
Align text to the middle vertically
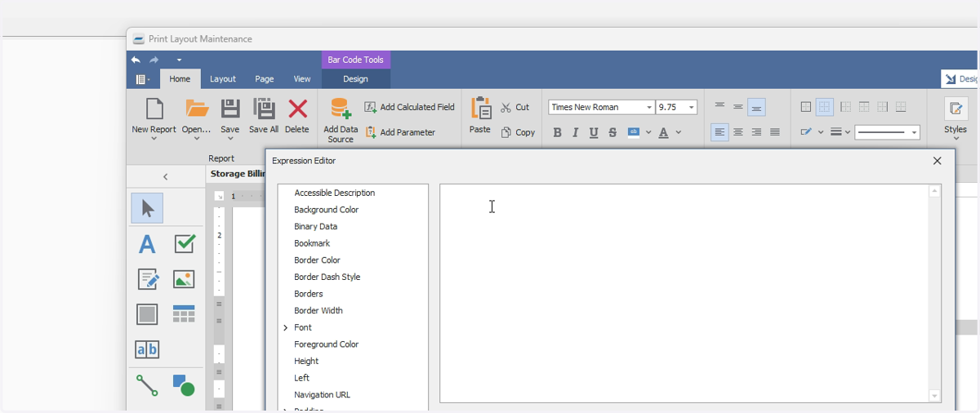(738, 107)
